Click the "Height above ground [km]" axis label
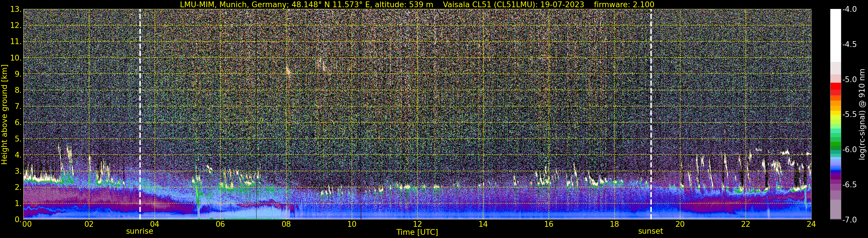This screenshot has height=238, width=868. tap(4, 114)
